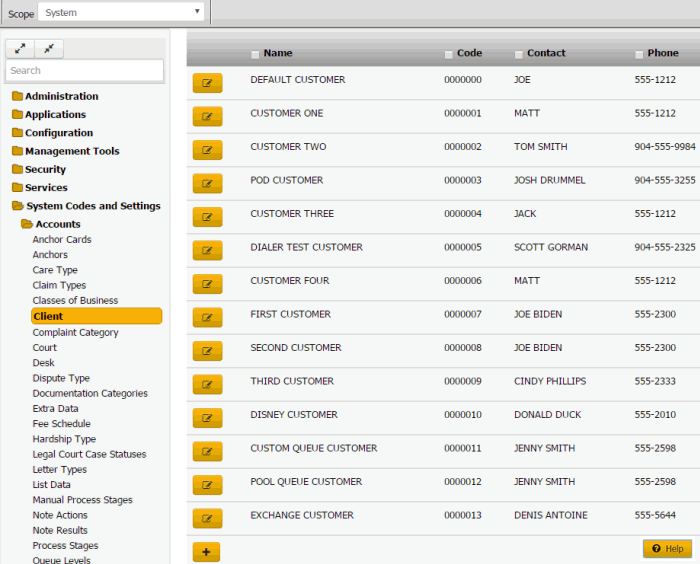Click the edit icon beside EXCHANGE CUSTOMER

[207, 518]
